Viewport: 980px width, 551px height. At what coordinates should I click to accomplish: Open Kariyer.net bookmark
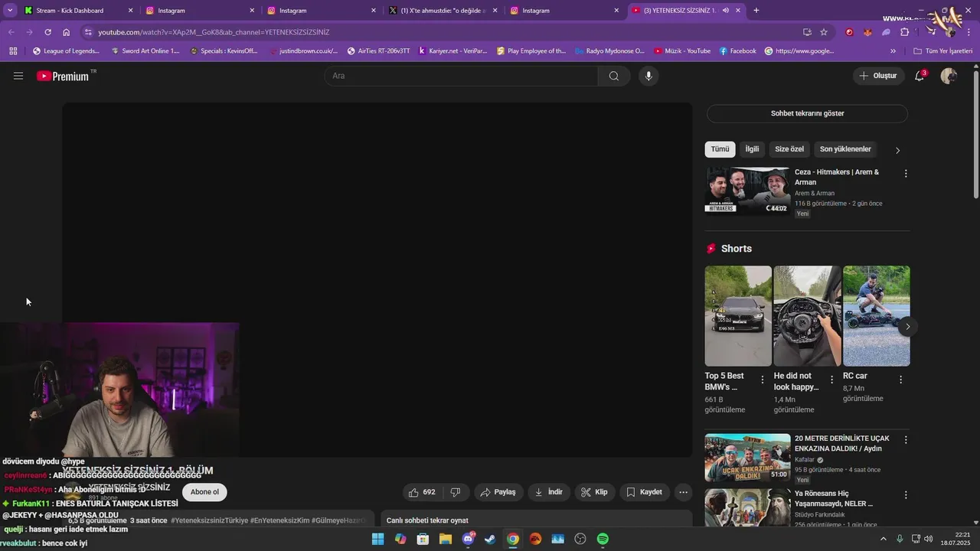(452, 51)
